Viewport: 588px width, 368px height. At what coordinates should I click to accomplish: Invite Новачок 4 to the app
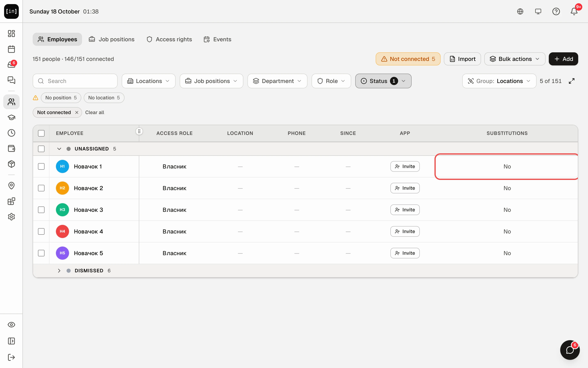405,231
